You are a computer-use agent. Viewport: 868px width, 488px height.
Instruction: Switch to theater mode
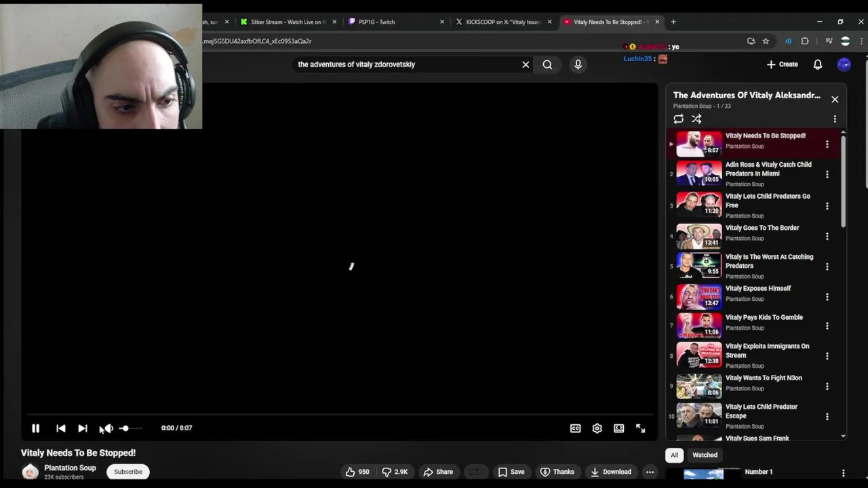[618, 428]
